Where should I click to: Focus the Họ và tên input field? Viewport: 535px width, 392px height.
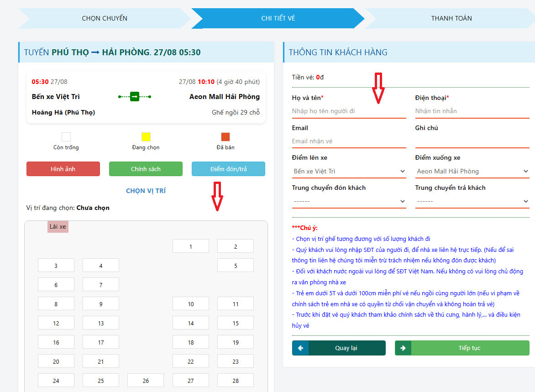(x=349, y=111)
